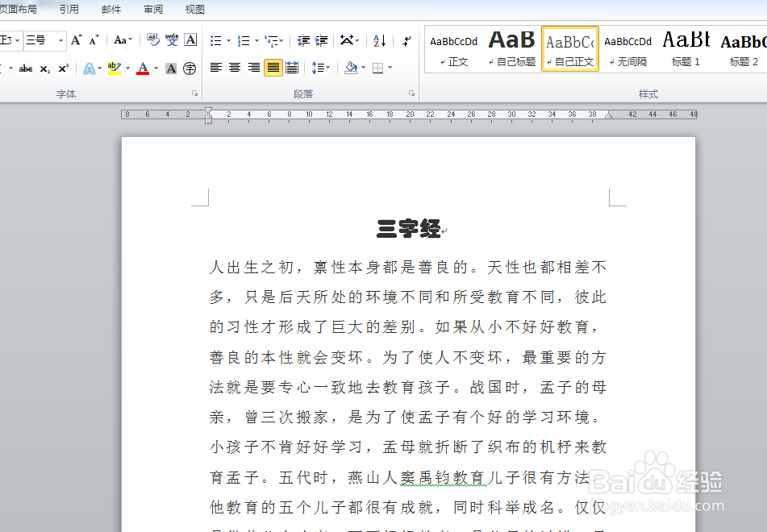Open the 视图 ribbon tab
Image resolution: width=767 pixels, height=532 pixels.
194,10
